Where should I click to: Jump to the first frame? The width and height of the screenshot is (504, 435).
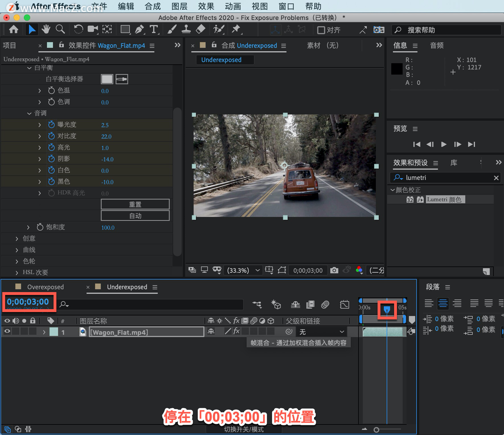417,144
